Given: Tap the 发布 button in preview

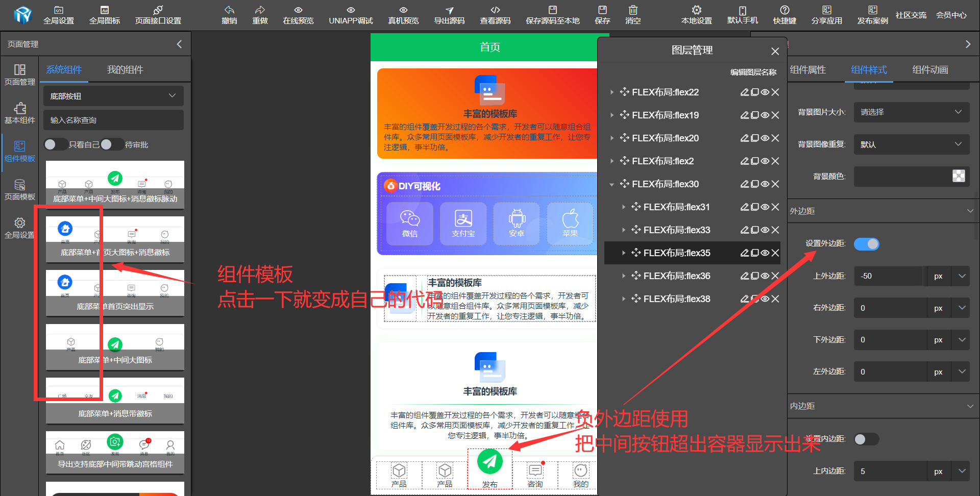Looking at the screenshot, I should [490, 469].
